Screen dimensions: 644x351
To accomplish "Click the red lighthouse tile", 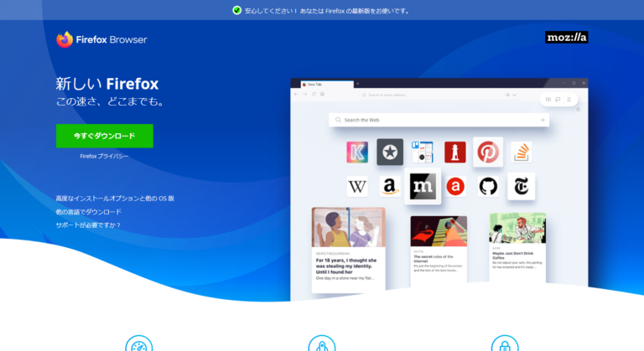I will point(455,152).
